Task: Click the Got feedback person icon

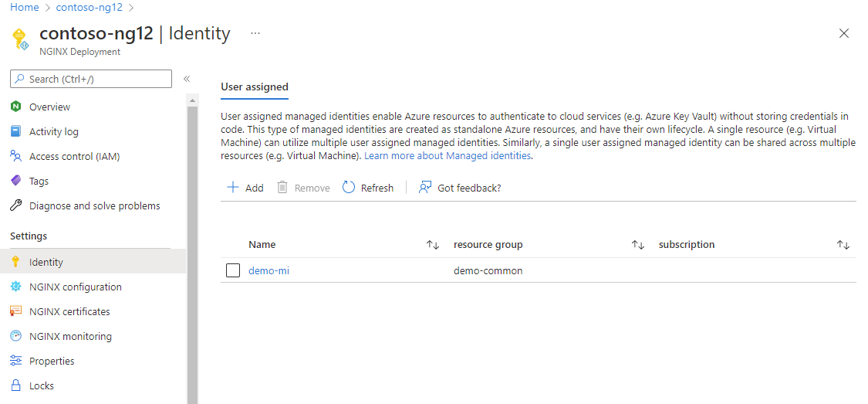Action: 425,187
